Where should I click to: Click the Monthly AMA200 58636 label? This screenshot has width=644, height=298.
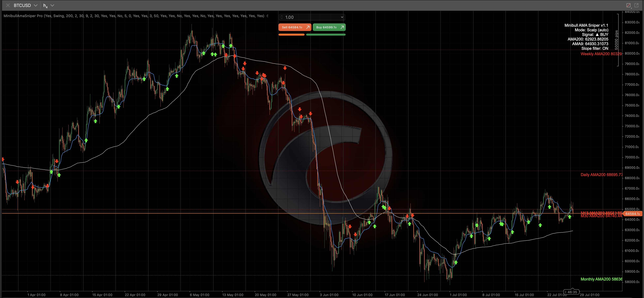coord(601,279)
